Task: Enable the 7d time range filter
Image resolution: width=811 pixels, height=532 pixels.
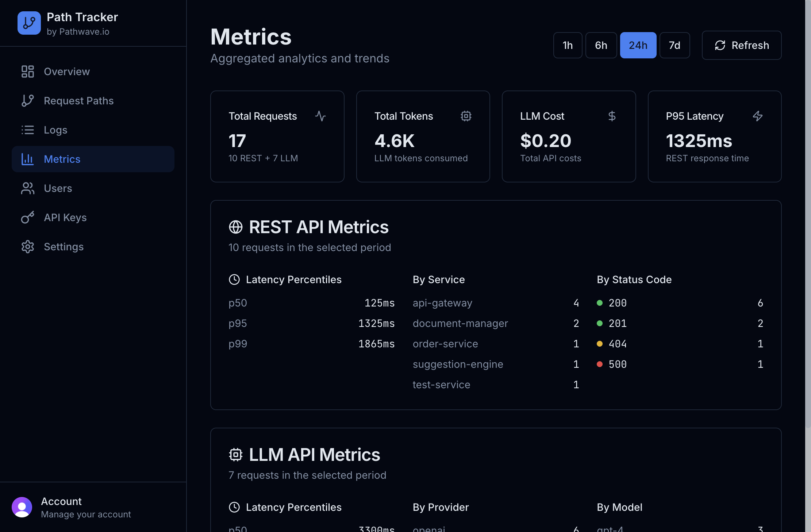Action: tap(674, 45)
